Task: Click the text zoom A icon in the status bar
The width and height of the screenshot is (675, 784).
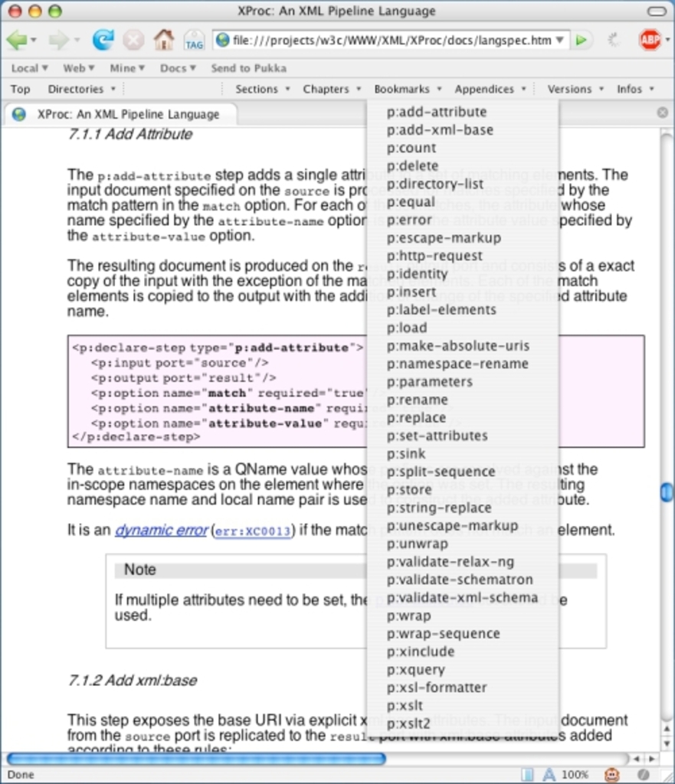Action: 549,774
